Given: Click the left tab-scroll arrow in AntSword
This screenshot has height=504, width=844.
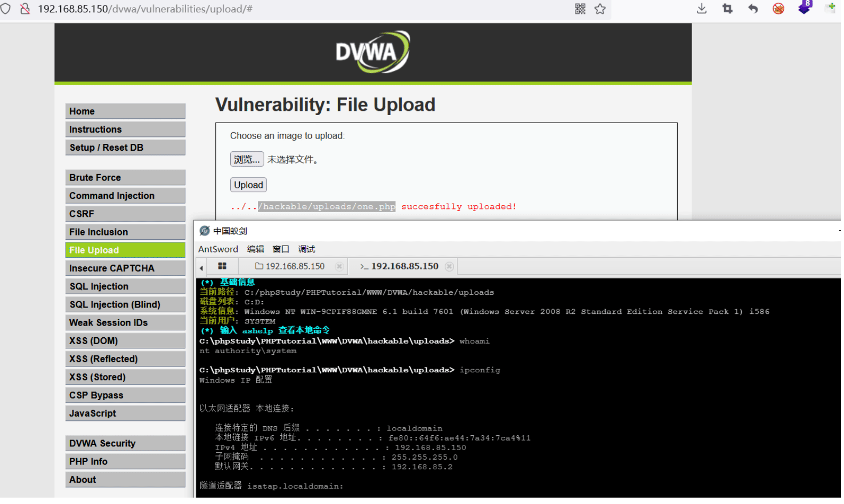Looking at the screenshot, I should 202,268.
